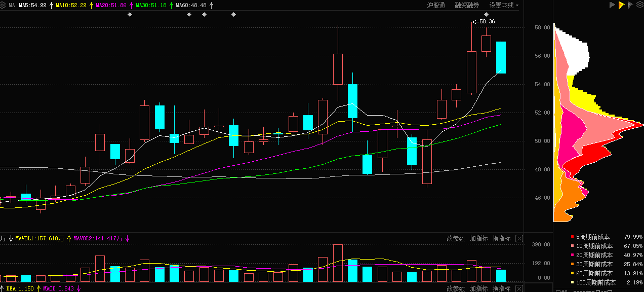Open MA indicator settings gear at top-left
This screenshot has height=292, width=644.
(x=3, y=5)
